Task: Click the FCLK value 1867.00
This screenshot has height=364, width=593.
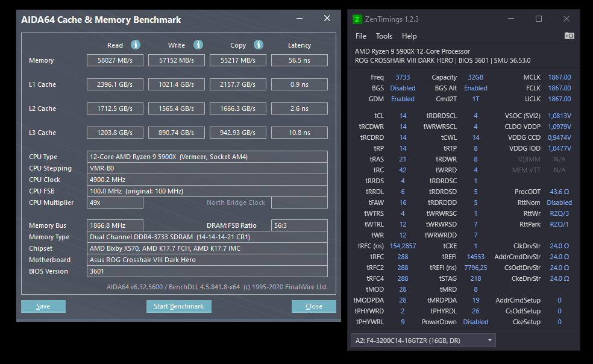Action: [559, 88]
